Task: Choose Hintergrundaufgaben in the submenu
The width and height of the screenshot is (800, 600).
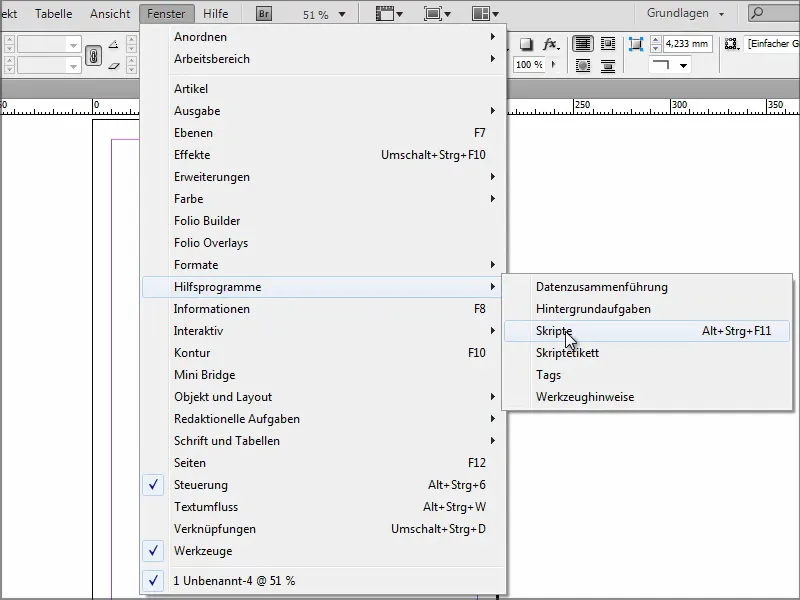Action: (647, 309)
